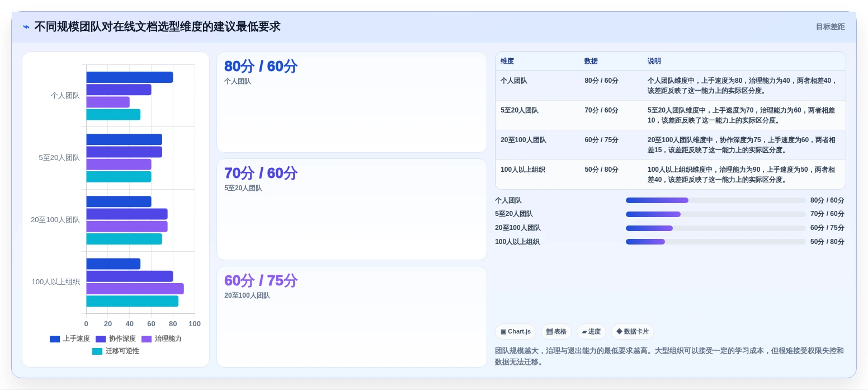Click the summary paragraph starting 团队规模越大

click(669, 356)
